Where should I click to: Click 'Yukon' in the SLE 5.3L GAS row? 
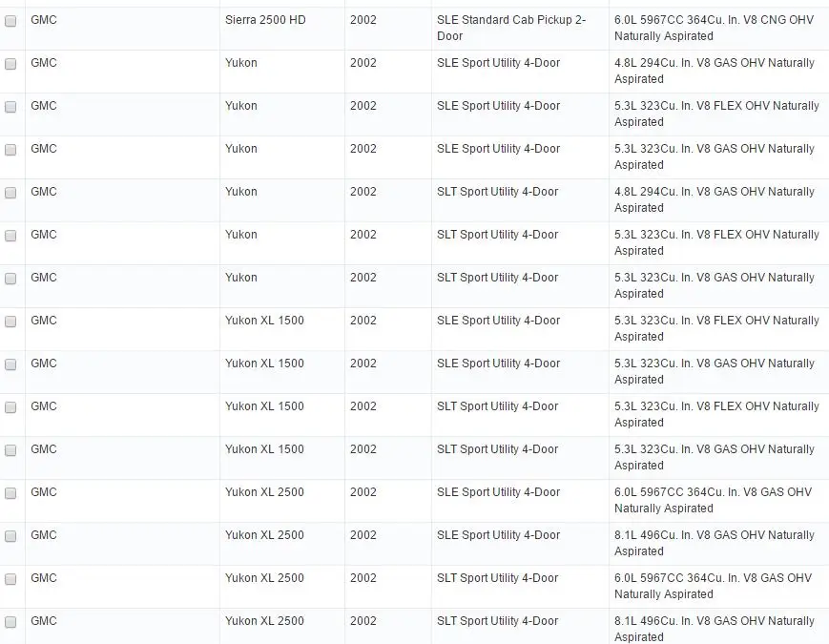[x=241, y=149]
